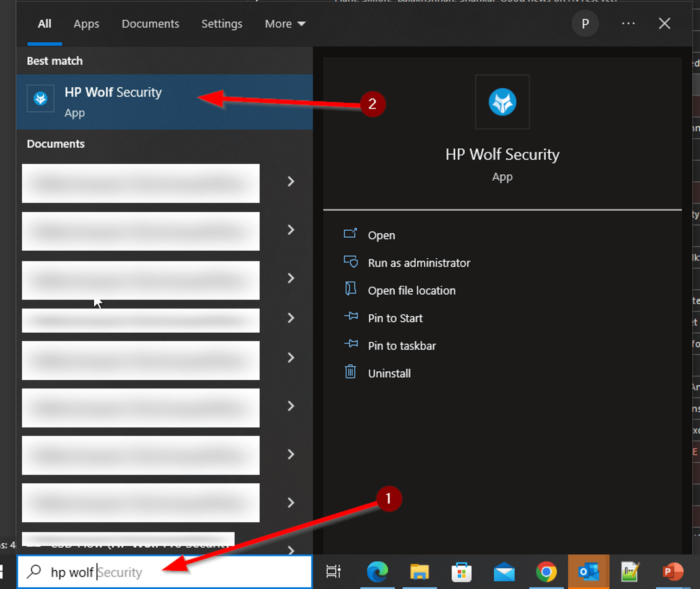Launch Google Chrome from taskbar
The width and height of the screenshot is (700, 589).
point(546,572)
